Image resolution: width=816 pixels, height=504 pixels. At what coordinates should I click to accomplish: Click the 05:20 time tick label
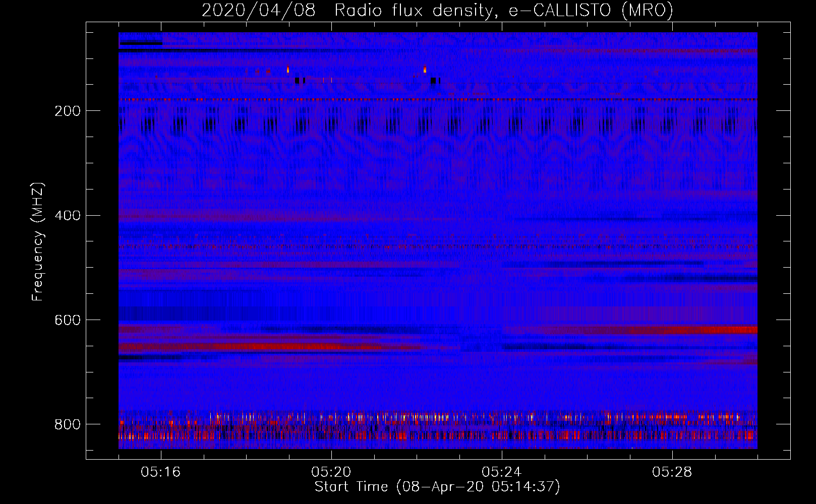[x=331, y=472]
